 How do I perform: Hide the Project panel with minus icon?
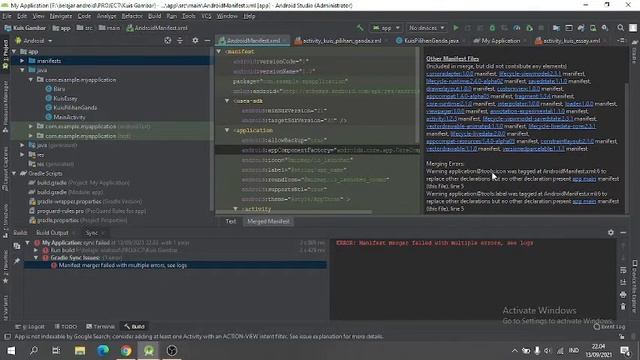207,41
